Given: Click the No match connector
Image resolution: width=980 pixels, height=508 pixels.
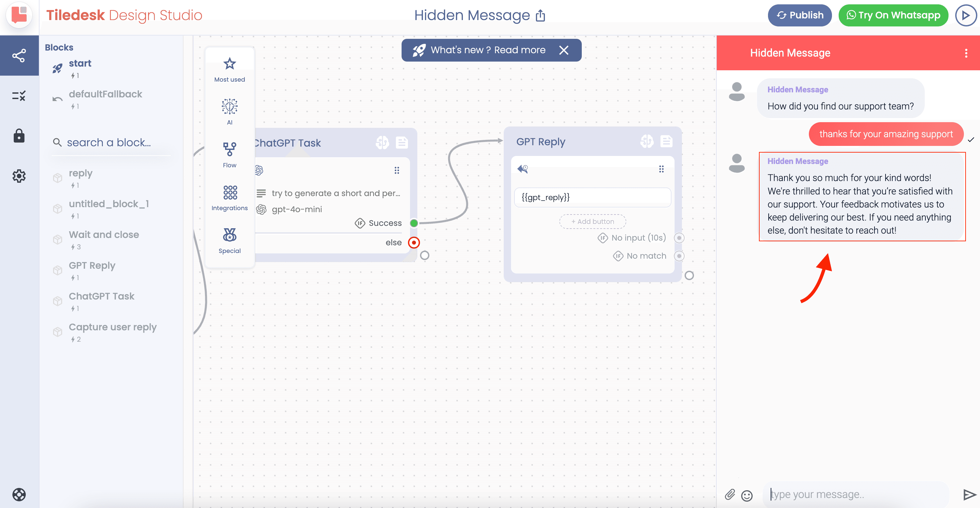Looking at the screenshot, I should [679, 256].
